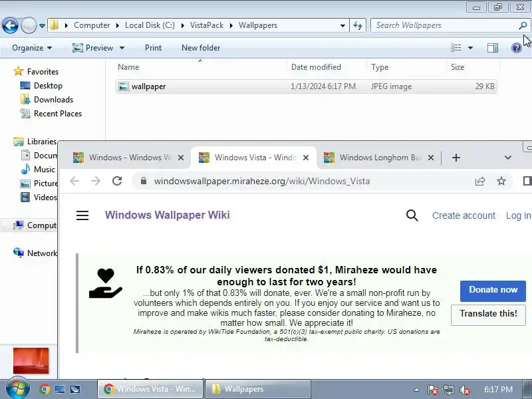Click the Donate now button
This screenshot has height=399, width=532.
(493, 291)
